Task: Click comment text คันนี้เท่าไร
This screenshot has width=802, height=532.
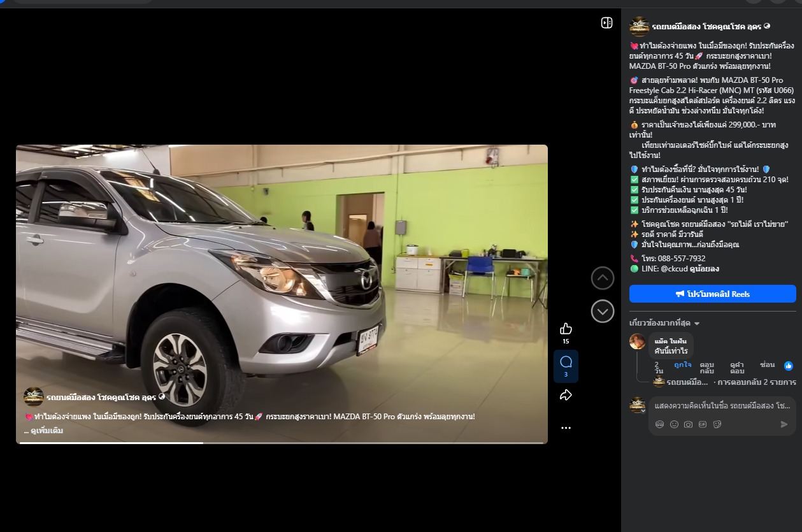Action: click(671, 352)
